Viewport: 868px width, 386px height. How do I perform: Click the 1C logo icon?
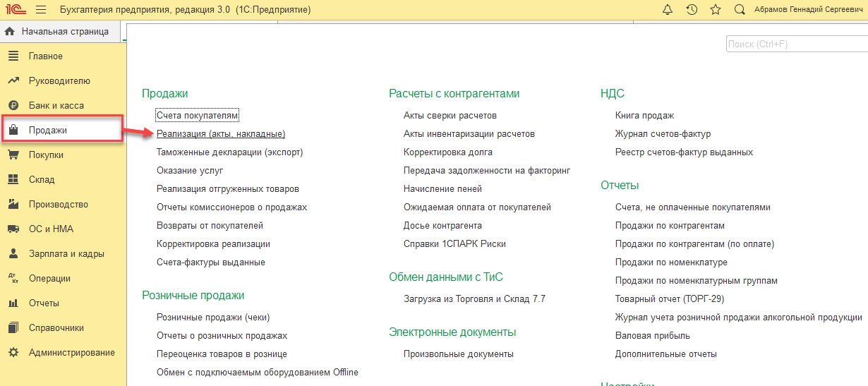pos(14,10)
